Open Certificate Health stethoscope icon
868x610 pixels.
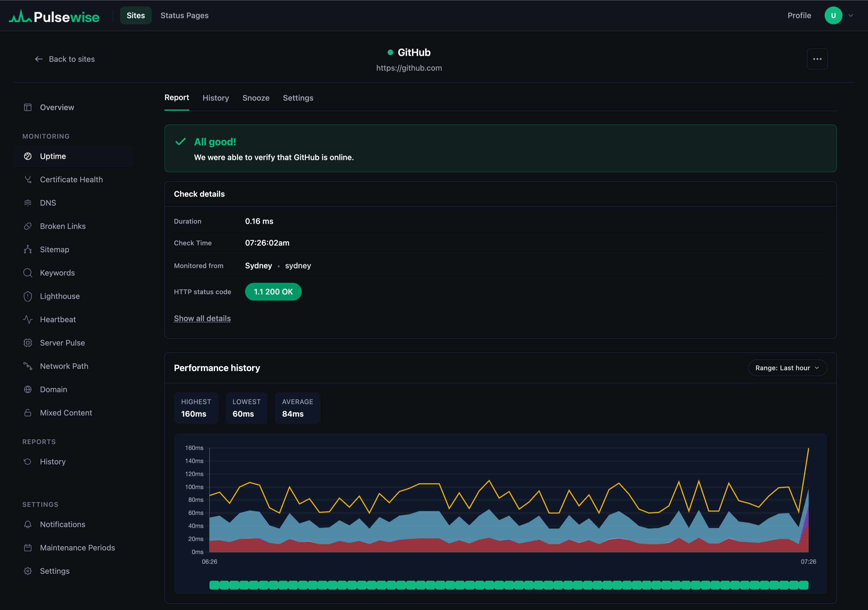click(28, 179)
